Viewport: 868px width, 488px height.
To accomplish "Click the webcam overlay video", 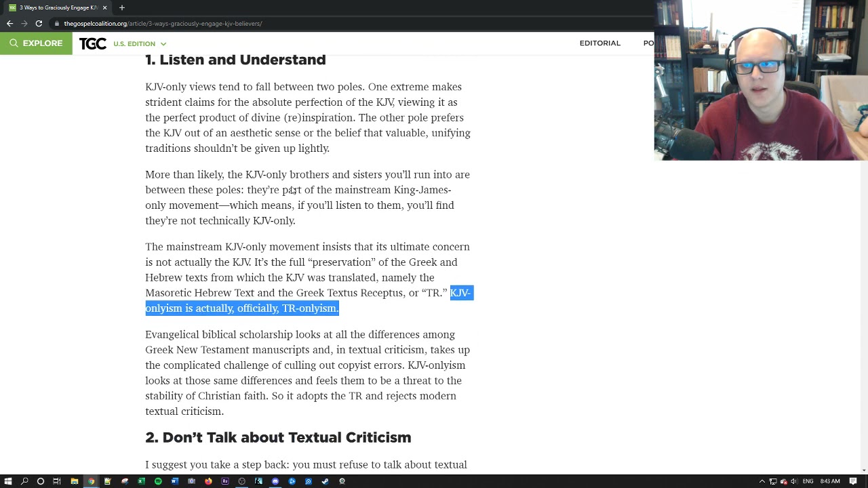I will pos(761,80).
